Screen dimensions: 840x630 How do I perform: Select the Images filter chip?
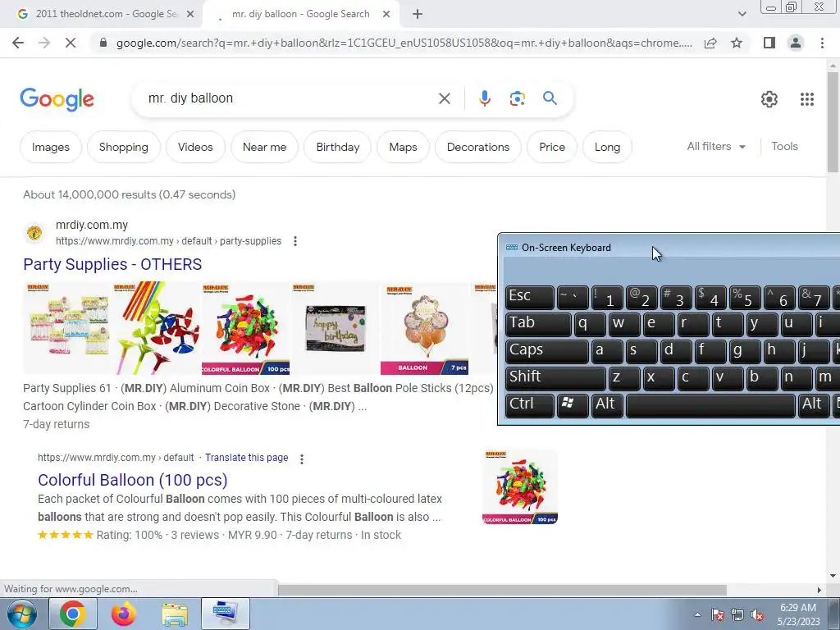point(50,147)
